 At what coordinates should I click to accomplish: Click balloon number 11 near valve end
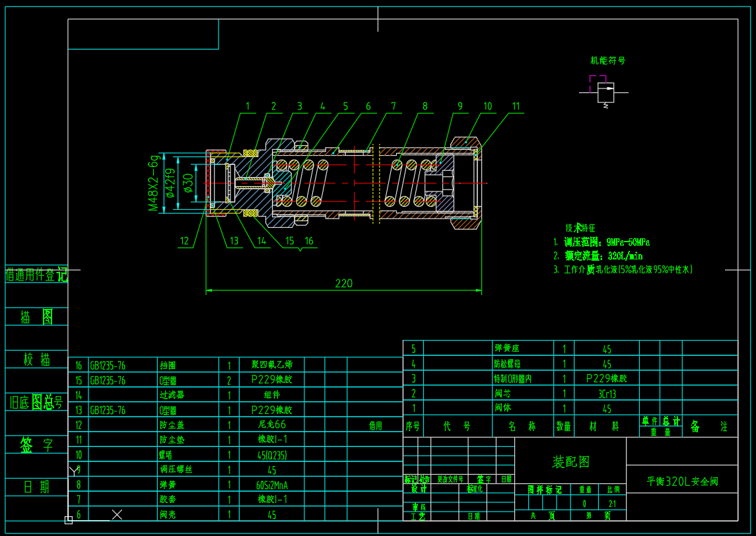click(516, 105)
